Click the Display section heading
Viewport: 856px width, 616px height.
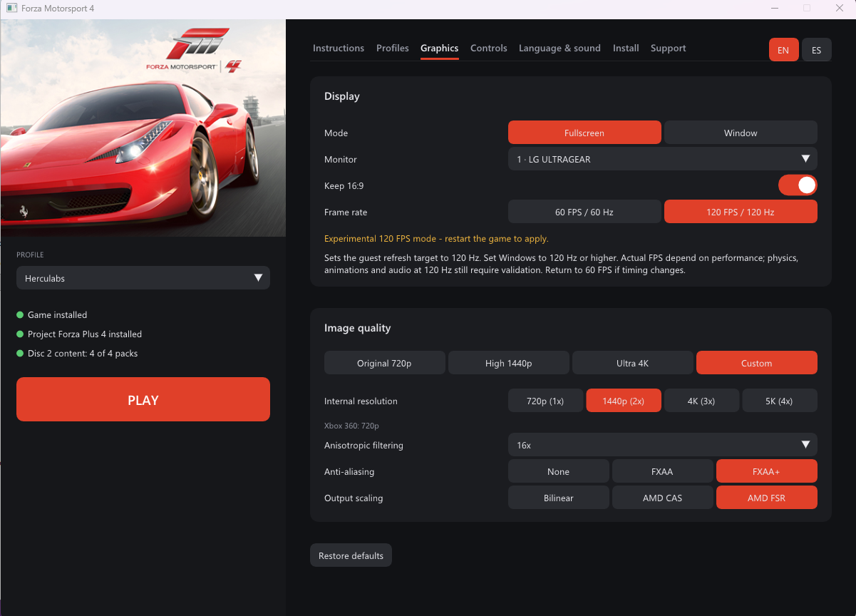click(x=342, y=96)
